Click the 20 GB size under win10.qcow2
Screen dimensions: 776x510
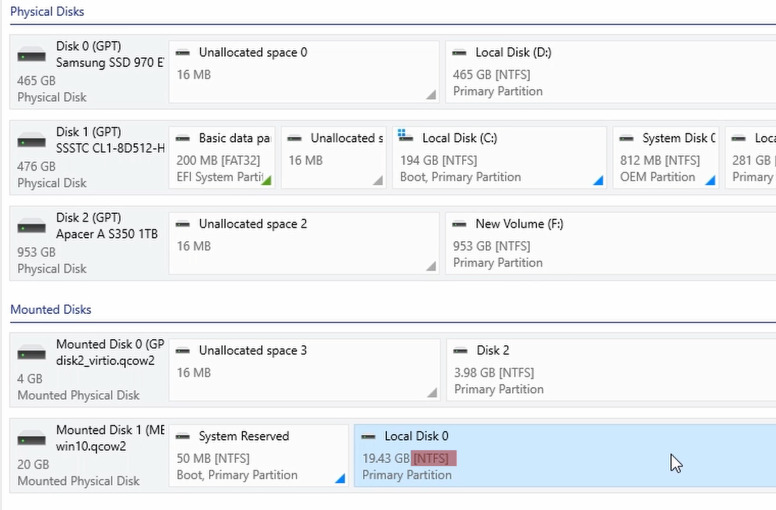[x=33, y=464]
